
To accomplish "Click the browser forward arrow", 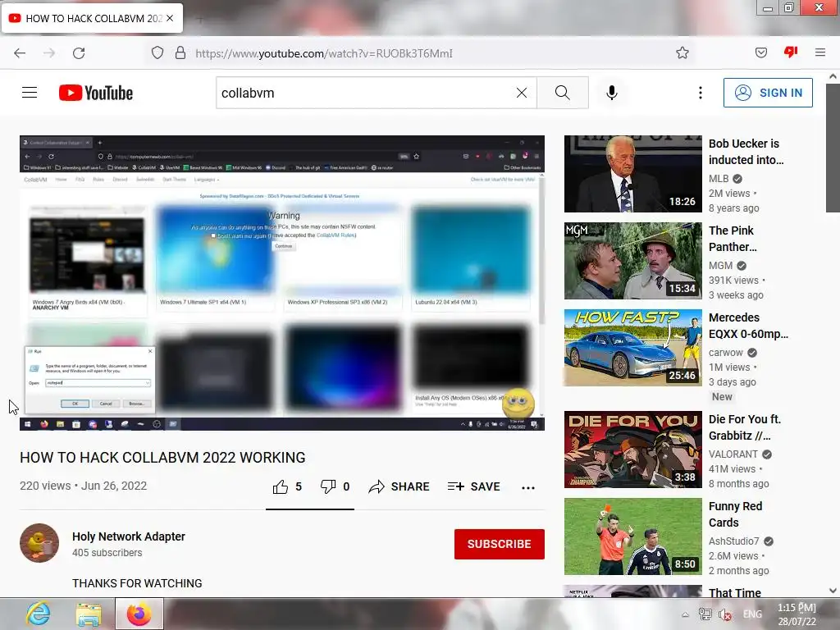I will click(x=49, y=53).
